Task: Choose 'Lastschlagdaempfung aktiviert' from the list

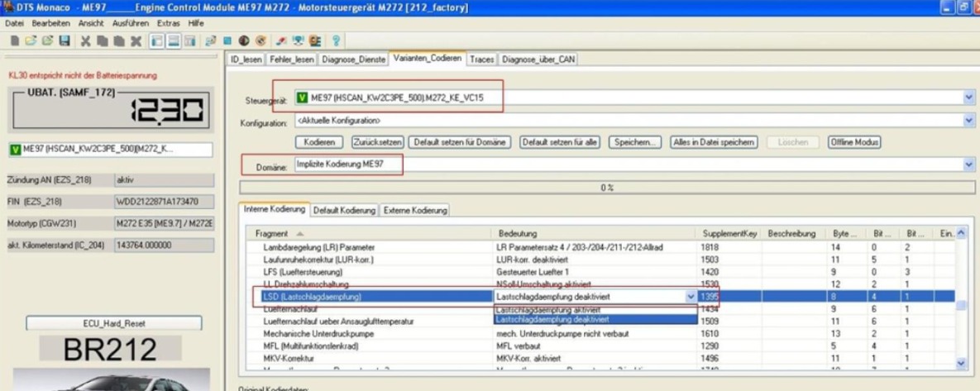Action: pos(547,309)
